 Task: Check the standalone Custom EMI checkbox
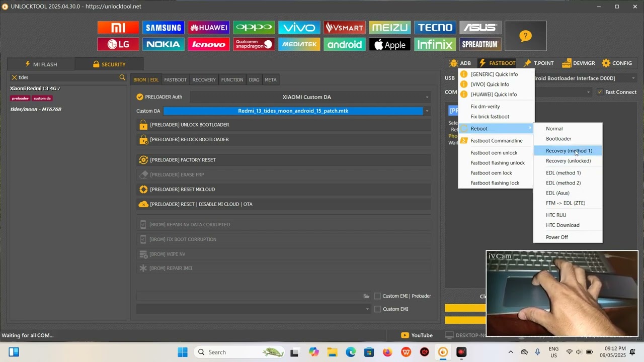[377, 309]
